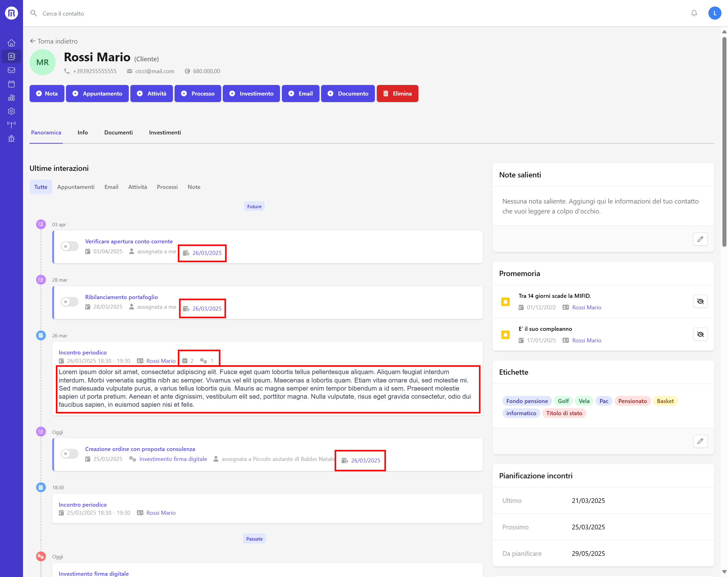The height and width of the screenshot is (577, 728).
Task: Edit Note salienti with pencil icon
Action: (x=700, y=239)
